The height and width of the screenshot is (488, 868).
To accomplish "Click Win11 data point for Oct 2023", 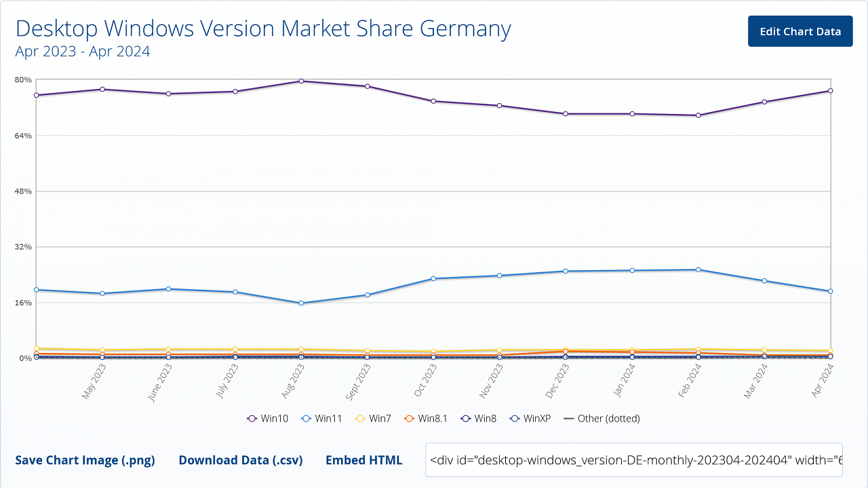I will point(433,278).
